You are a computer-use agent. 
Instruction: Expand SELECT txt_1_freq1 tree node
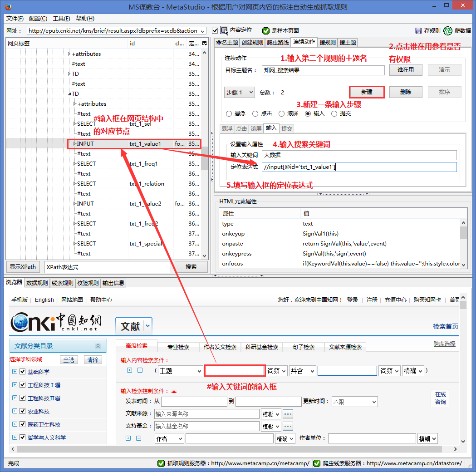[74, 163]
